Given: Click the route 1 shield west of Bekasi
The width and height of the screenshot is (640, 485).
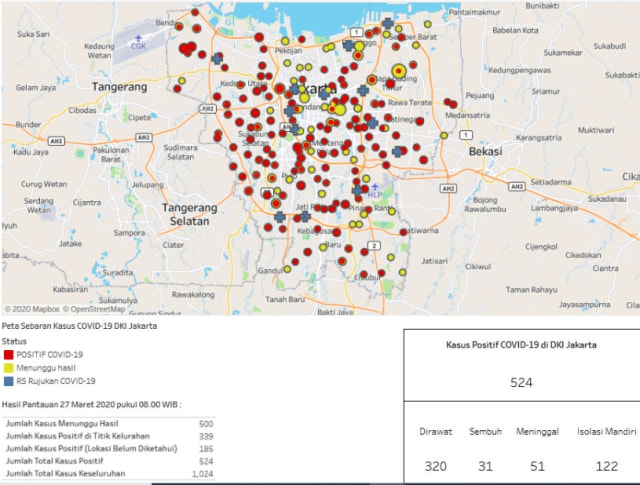Looking at the screenshot, I should tap(466, 134).
